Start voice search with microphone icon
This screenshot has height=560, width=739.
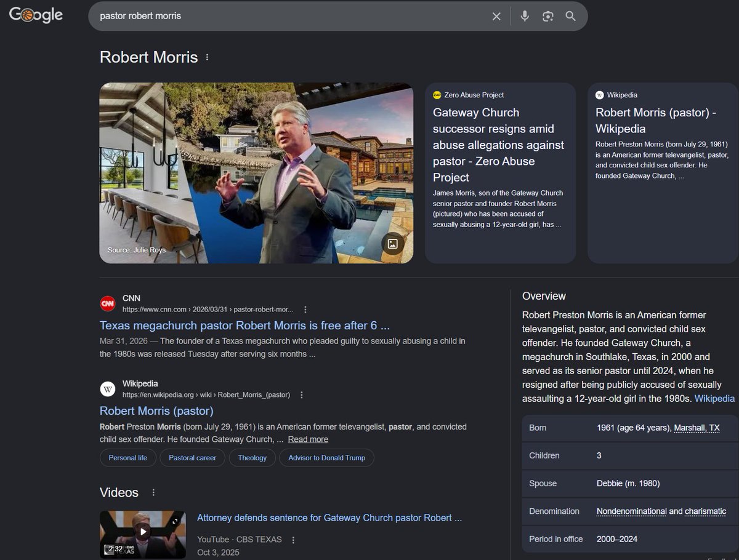click(525, 16)
